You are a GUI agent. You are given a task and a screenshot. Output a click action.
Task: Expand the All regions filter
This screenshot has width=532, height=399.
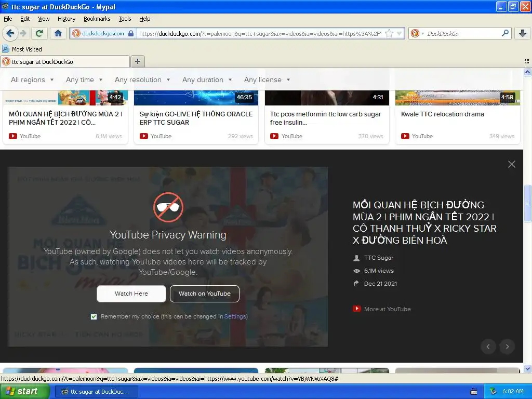(x=32, y=79)
